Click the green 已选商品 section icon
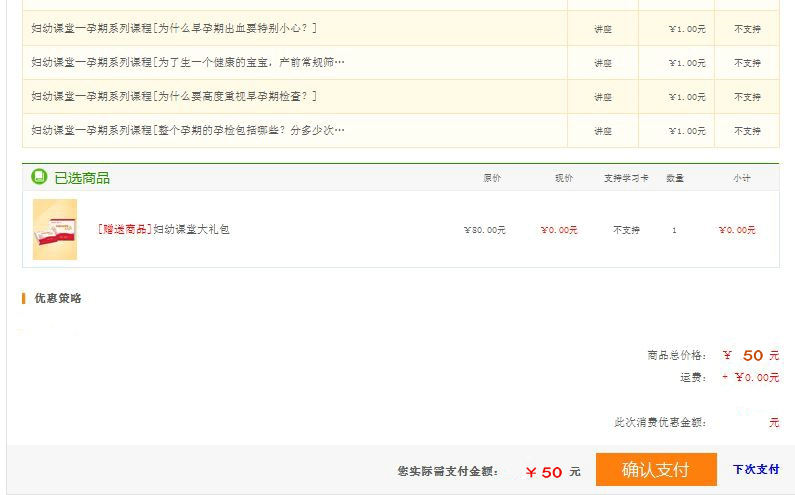The width and height of the screenshot is (795, 495). point(39,177)
